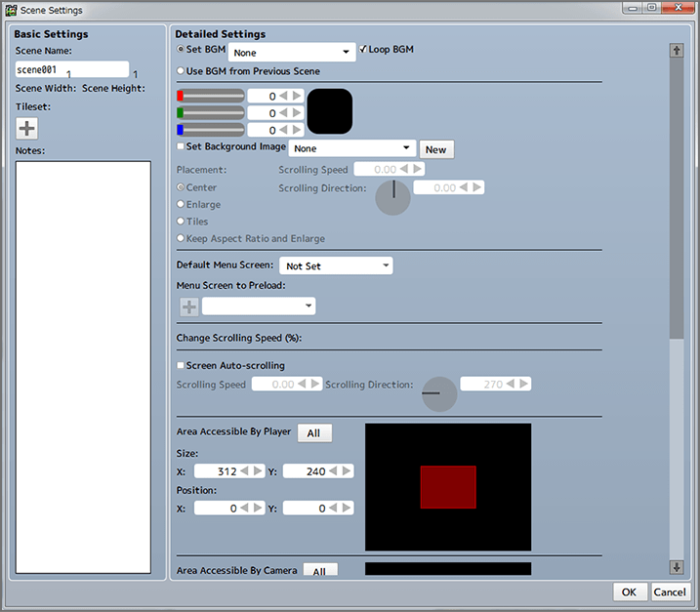
Task: Click plus icon under Menu Screen to Preload
Action: [x=188, y=306]
